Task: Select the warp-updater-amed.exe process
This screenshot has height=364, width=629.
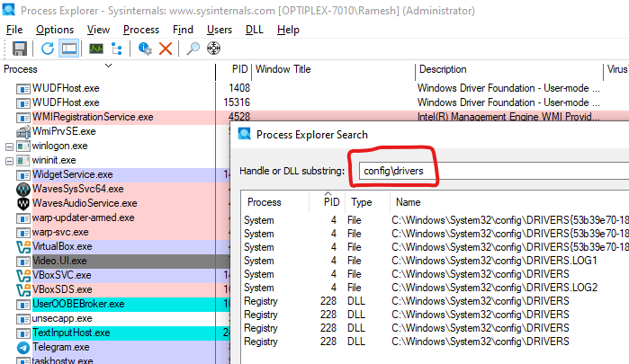Action: 83,218
